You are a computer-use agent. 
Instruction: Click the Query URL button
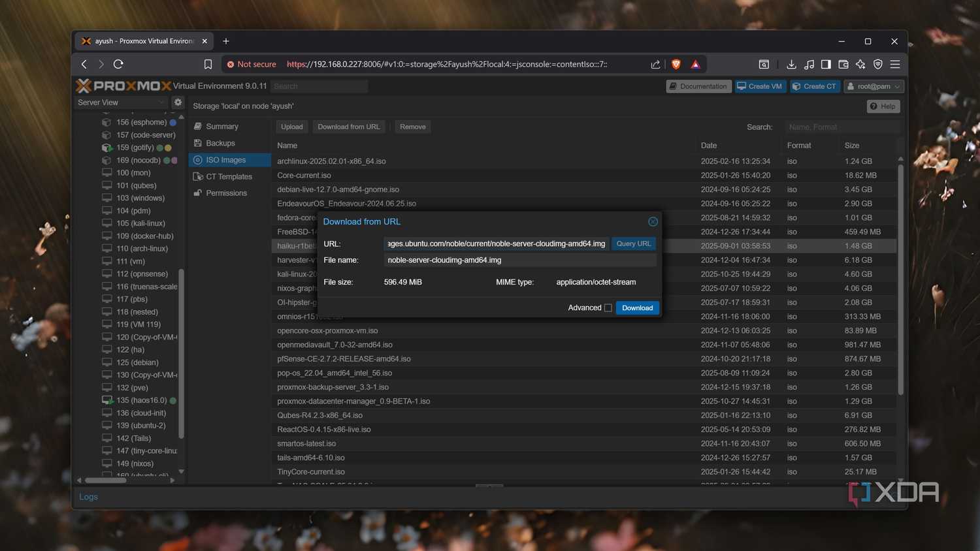(634, 244)
